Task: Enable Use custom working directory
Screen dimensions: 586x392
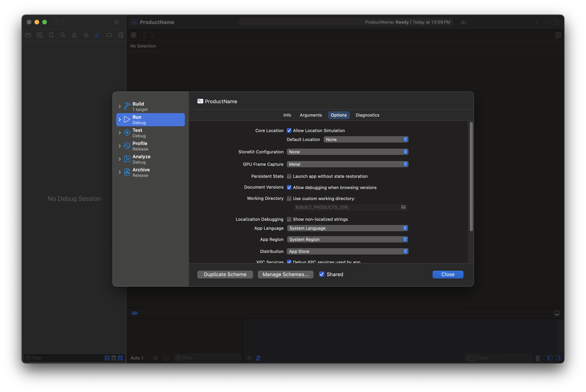Action: [289, 199]
